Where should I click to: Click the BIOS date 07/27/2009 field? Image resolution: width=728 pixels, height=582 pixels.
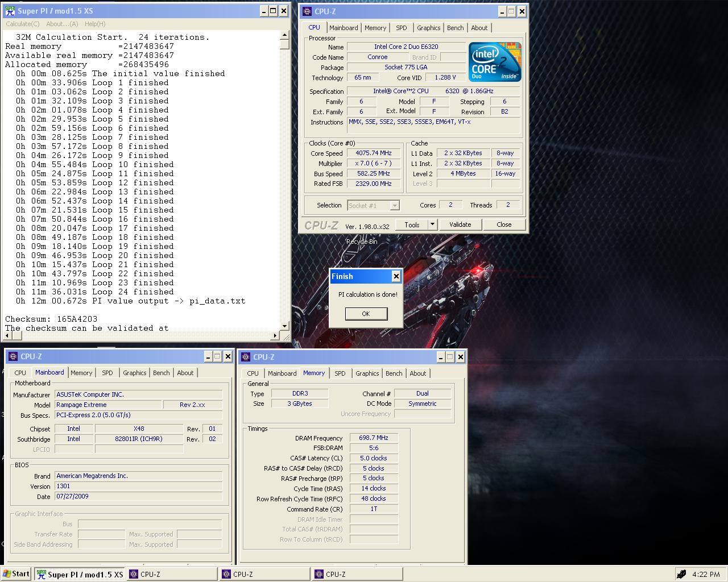pos(138,496)
